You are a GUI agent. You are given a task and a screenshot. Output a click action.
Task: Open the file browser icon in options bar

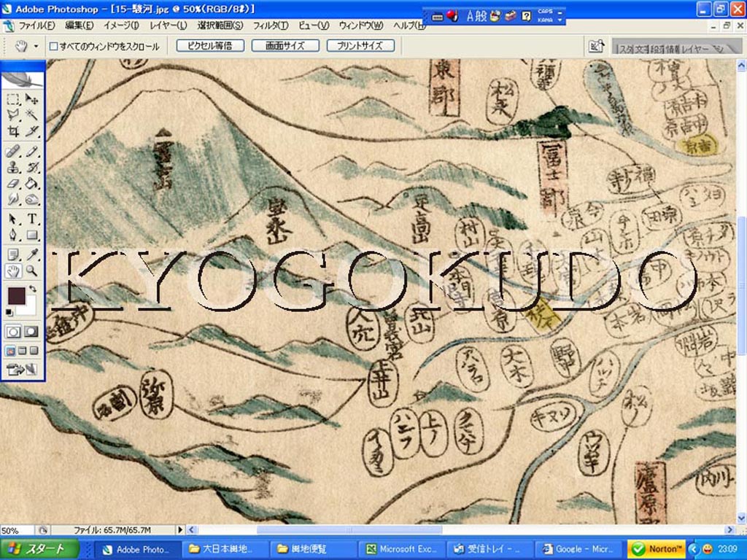click(x=596, y=46)
